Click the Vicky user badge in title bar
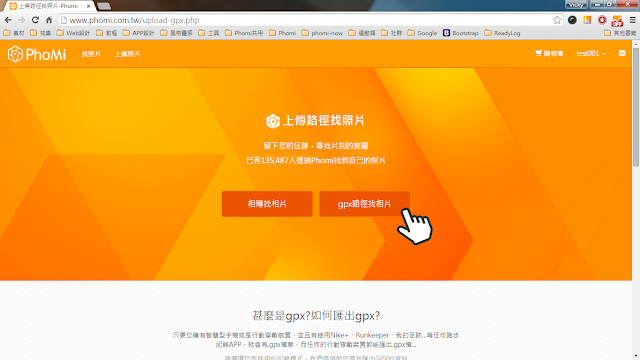The height and width of the screenshot is (360, 640). [x=576, y=4]
